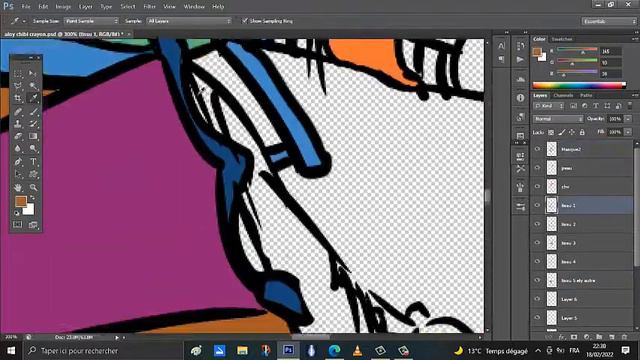This screenshot has height=360, width=640.
Task: Select the Gradient tool
Action: (x=33, y=136)
